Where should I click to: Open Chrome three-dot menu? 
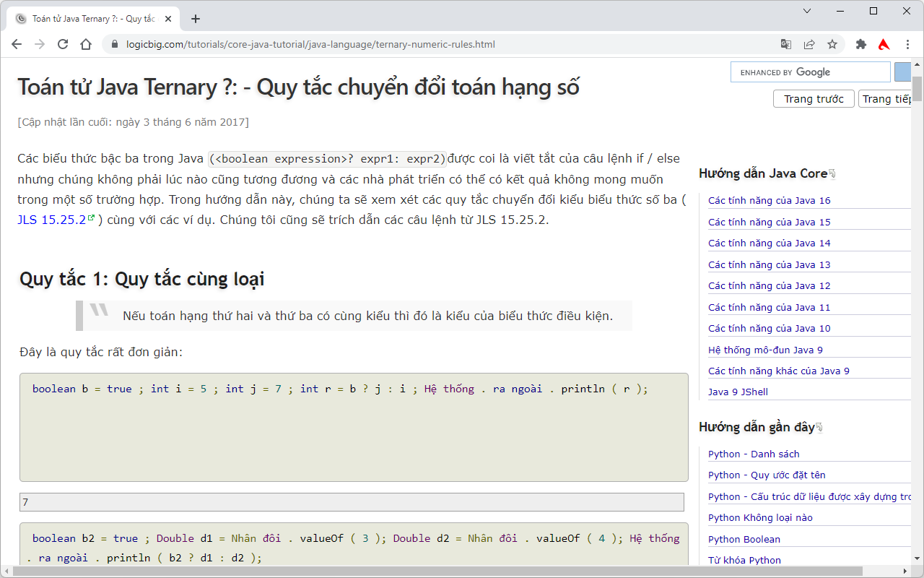pyautogui.click(x=907, y=44)
